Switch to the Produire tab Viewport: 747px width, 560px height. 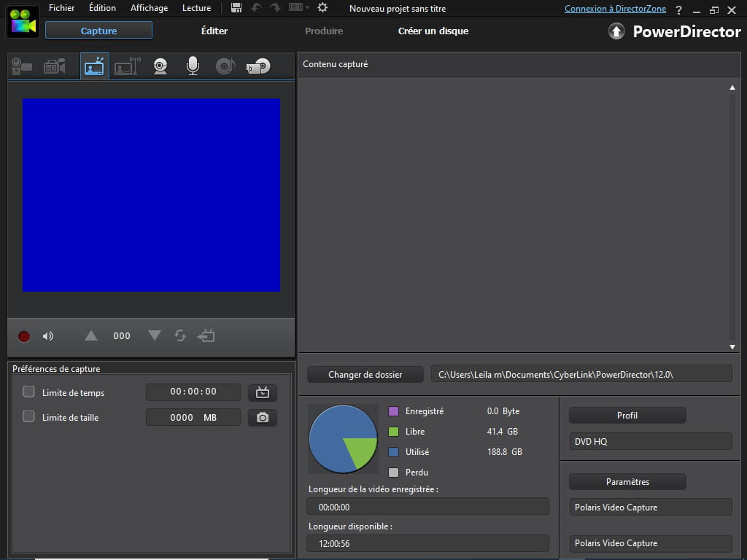[324, 31]
